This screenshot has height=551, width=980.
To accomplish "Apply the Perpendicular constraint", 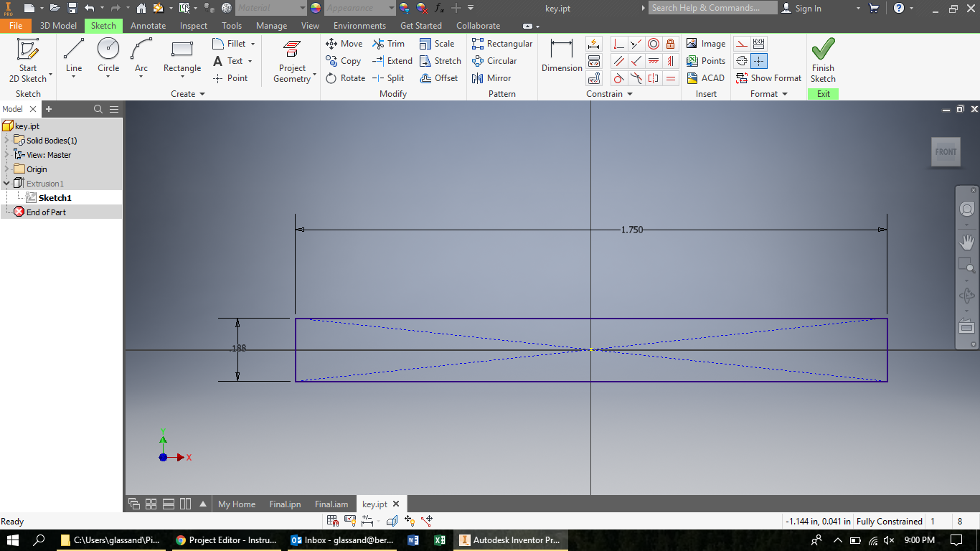I will pyautogui.click(x=636, y=61).
